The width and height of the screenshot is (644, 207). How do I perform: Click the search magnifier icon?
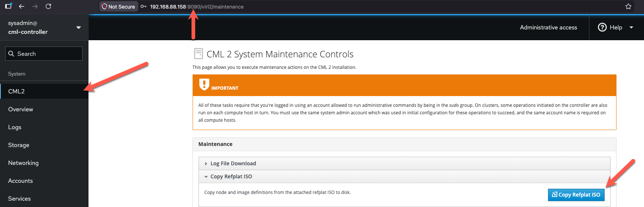tap(11, 54)
